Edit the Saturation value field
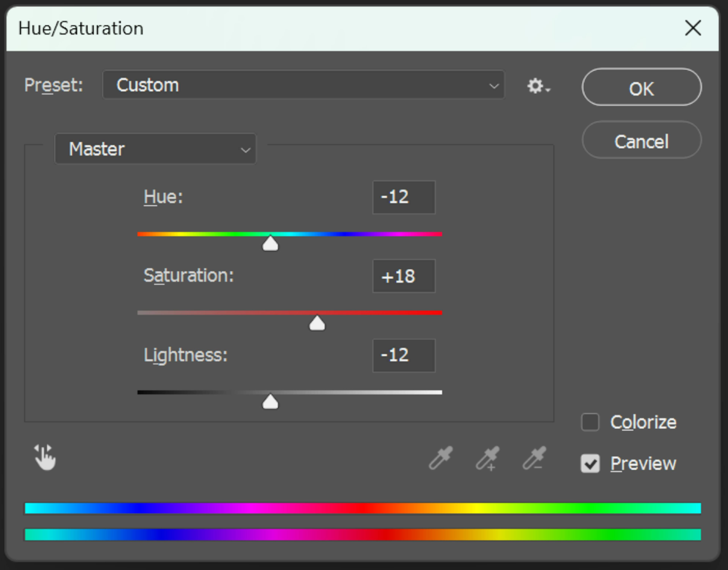This screenshot has height=570, width=728. 404,276
